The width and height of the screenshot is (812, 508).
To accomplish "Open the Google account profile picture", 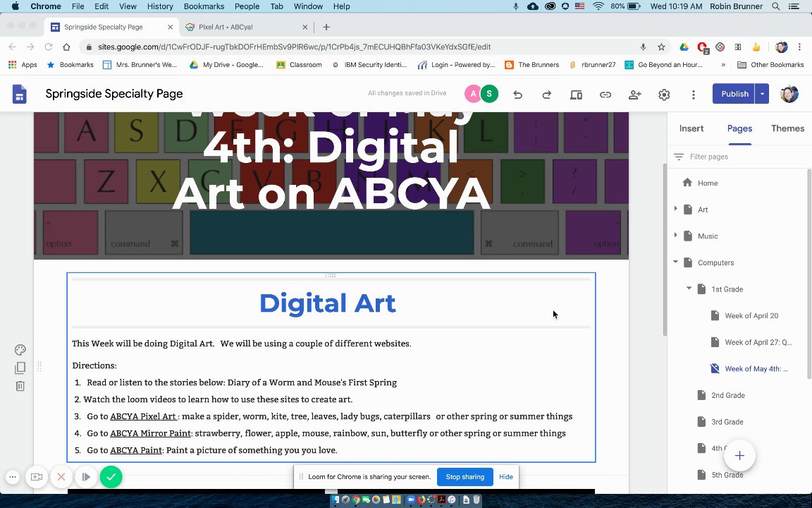I will coord(789,94).
